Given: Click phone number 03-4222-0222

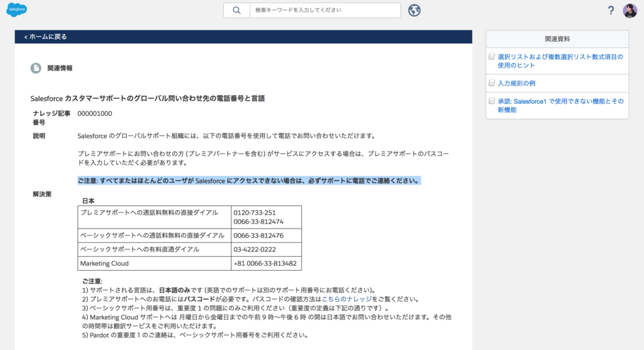Looking at the screenshot, I should [x=255, y=250].
